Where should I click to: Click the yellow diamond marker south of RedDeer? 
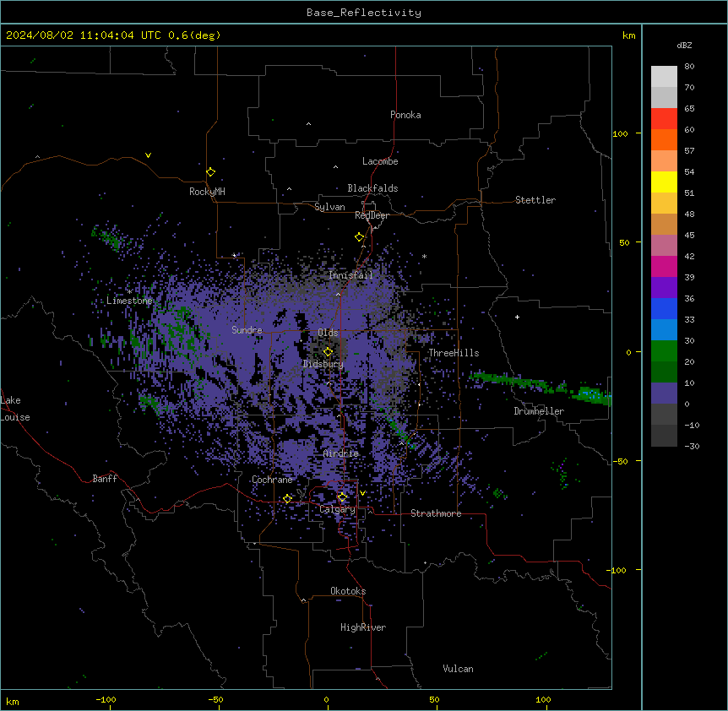click(x=360, y=237)
